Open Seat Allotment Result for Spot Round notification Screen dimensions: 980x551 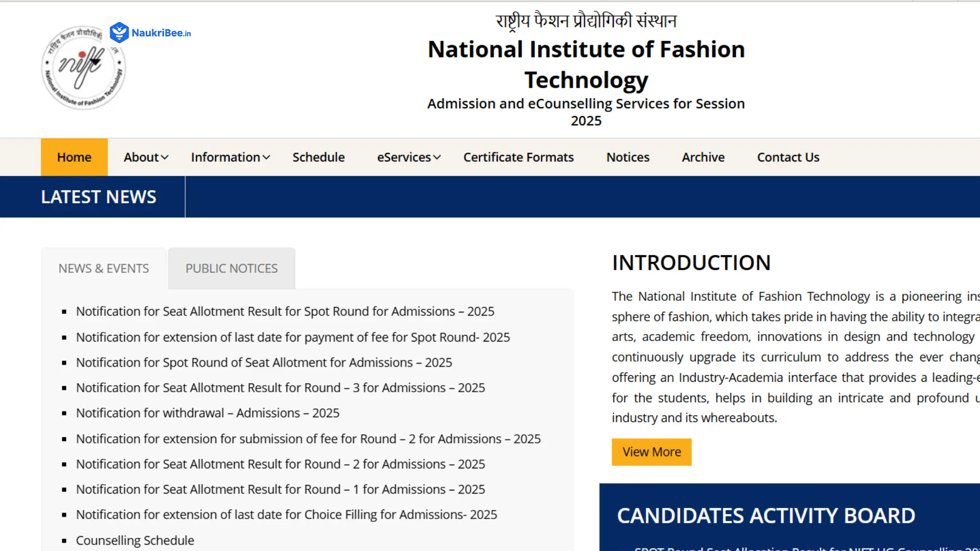(285, 311)
